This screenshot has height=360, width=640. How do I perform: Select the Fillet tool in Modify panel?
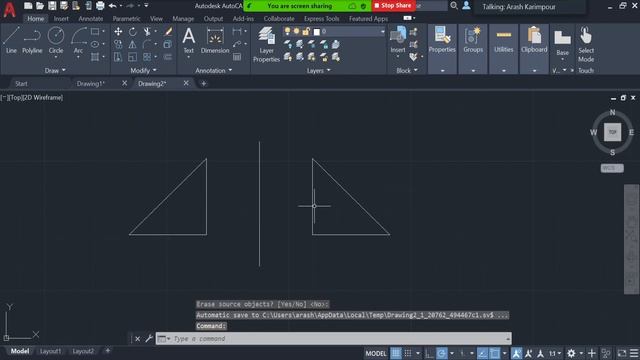pos(147,44)
